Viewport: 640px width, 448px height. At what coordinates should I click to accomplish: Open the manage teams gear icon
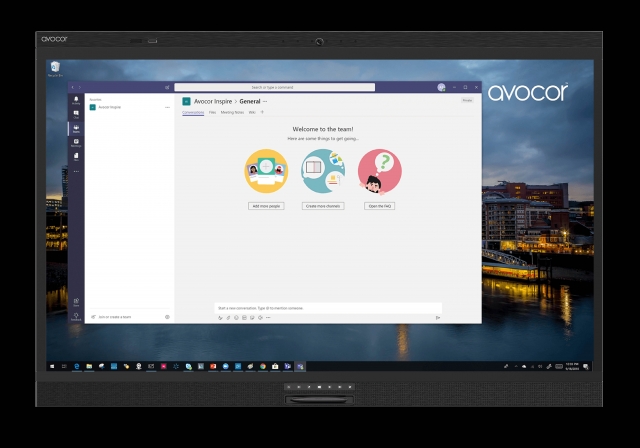tap(167, 316)
